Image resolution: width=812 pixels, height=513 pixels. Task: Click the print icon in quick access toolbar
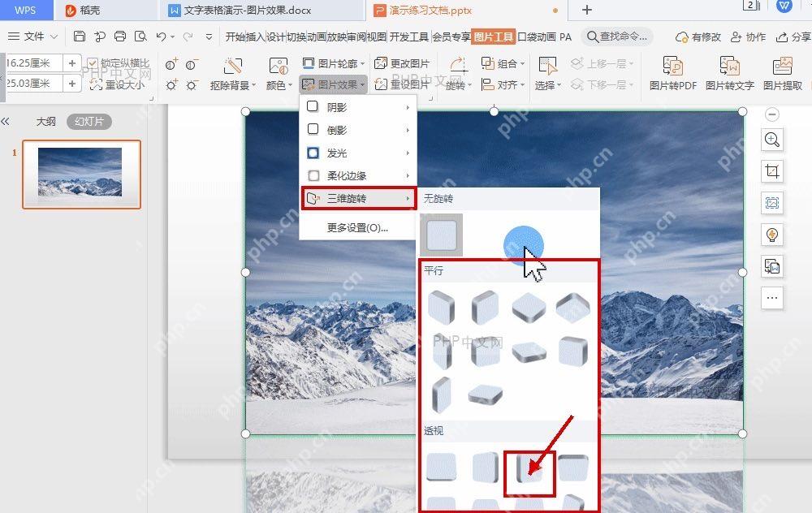pos(120,37)
